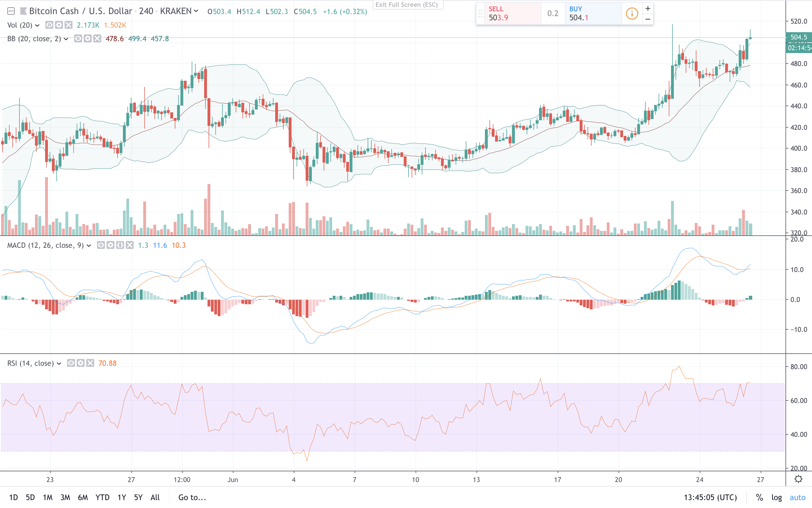Image resolution: width=812 pixels, height=508 pixels.
Task: Toggle auto scale mode
Action: click(798, 498)
